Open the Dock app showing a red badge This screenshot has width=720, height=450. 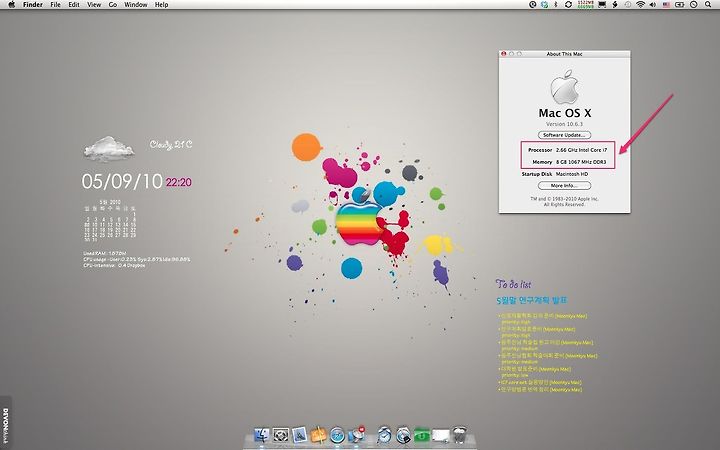pos(356,434)
